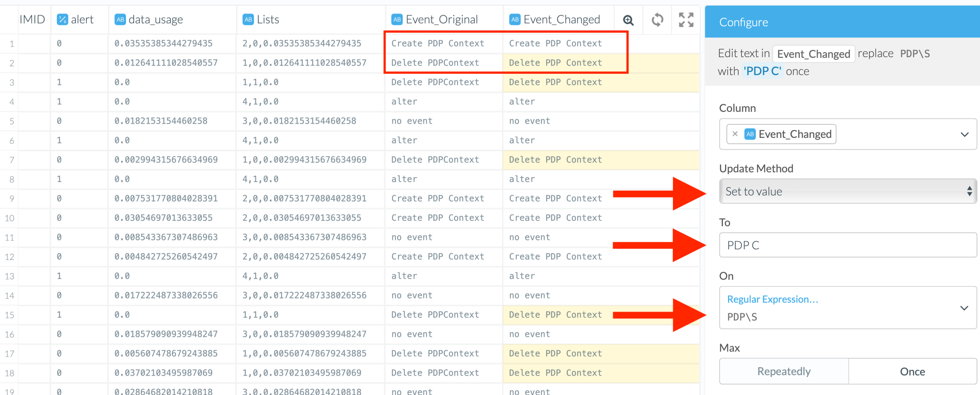
Task: Open the Update Method dropdown
Action: 848,191
